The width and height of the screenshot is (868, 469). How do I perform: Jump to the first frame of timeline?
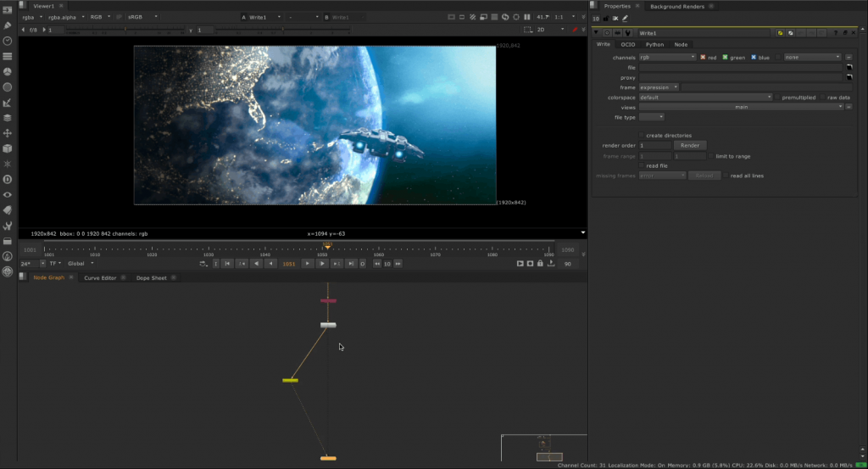tap(228, 264)
